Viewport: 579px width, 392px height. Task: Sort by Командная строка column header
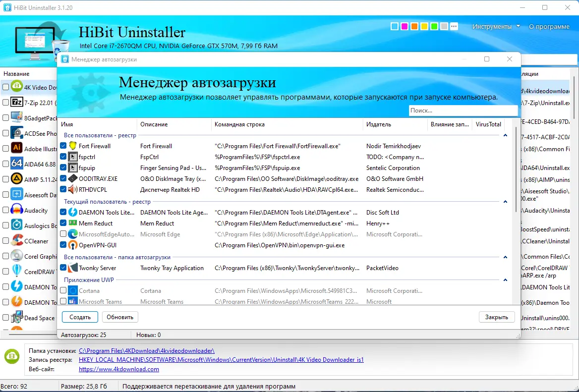coord(287,124)
